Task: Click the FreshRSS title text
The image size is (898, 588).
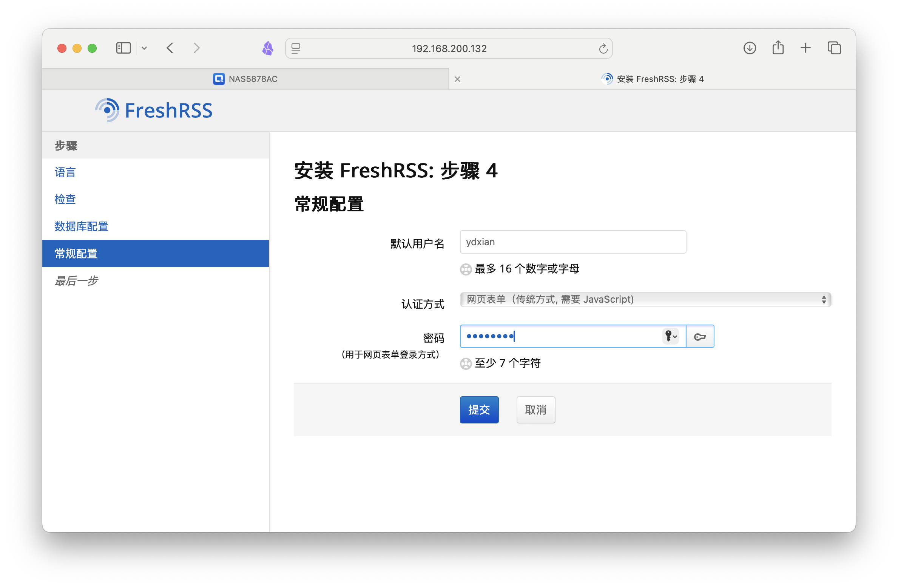Action: (168, 111)
